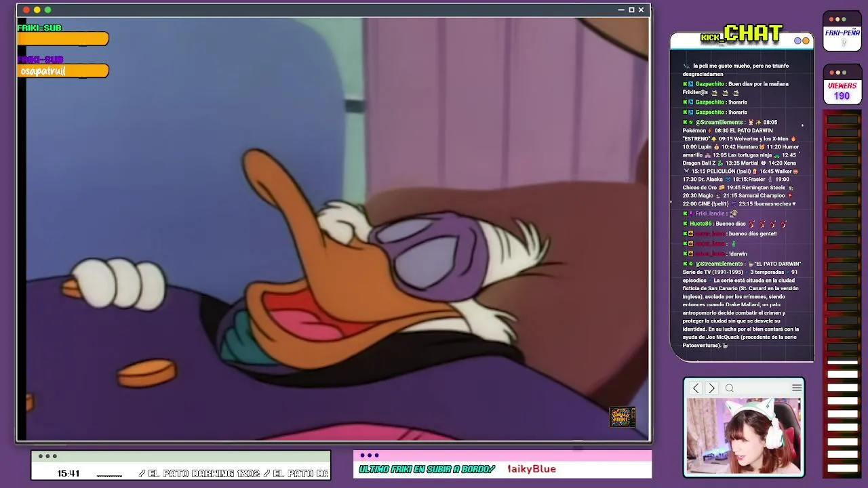The width and height of the screenshot is (868, 488).
Task: Open the hamburger menu above the webcam
Action: pos(797,388)
